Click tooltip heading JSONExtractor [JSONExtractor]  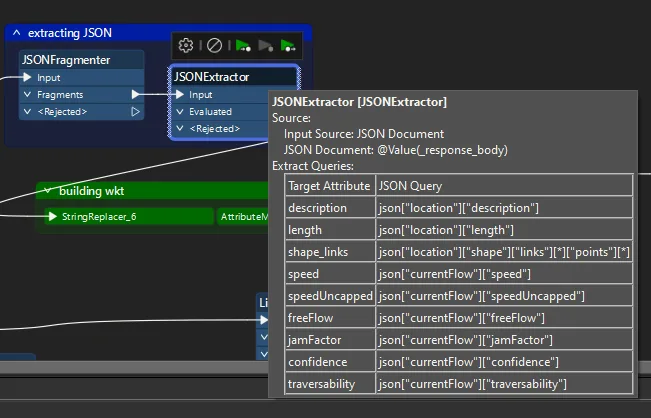tap(360, 102)
